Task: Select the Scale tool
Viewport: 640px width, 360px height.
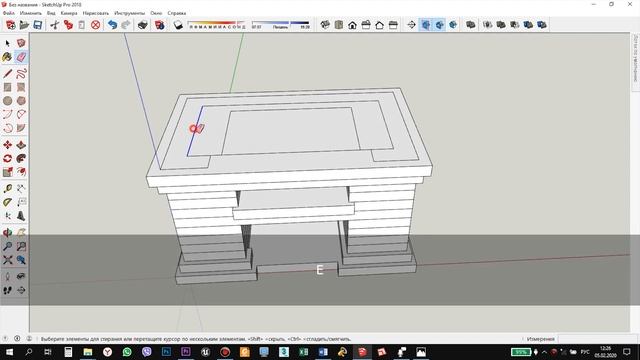Action: pyautogui.click(x=7, y=172)
